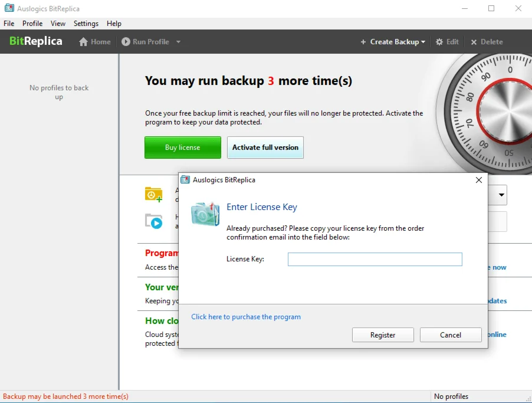The width and height of the screenshot is (532, 403).
Task: Click the Cancel button in dialog
Action: [x=451, y=335]
